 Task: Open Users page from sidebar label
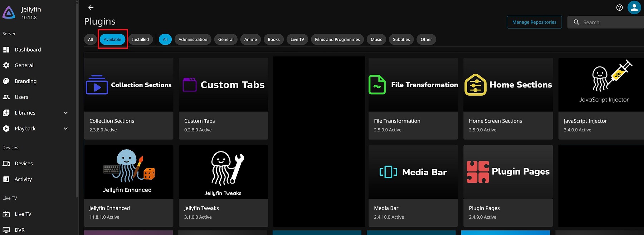point(21,97)
